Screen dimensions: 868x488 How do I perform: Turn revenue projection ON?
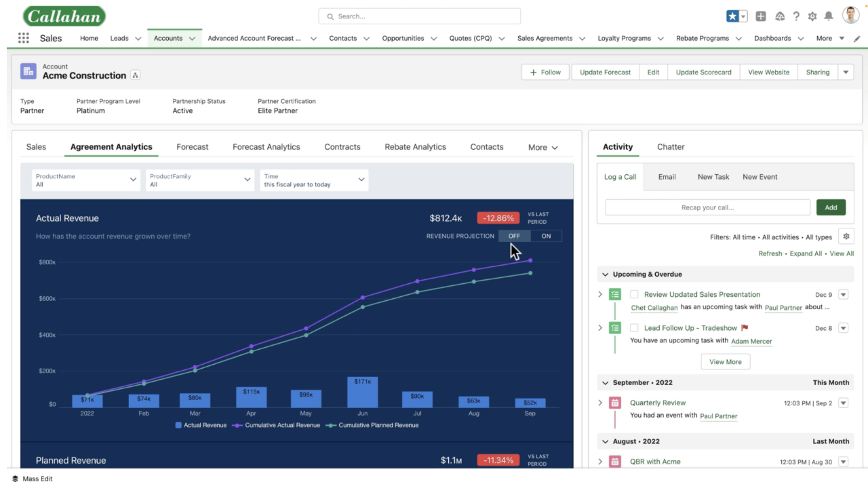pos(546,236)
